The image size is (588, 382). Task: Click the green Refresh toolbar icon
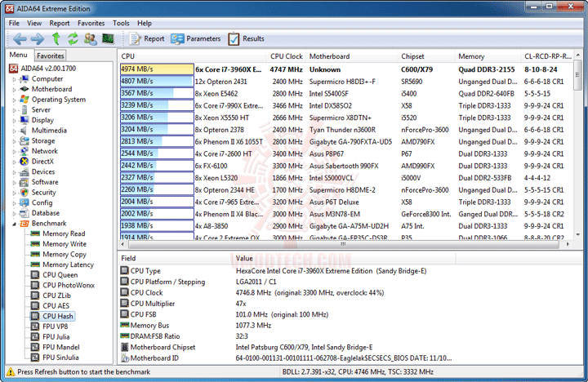(73, 38)
